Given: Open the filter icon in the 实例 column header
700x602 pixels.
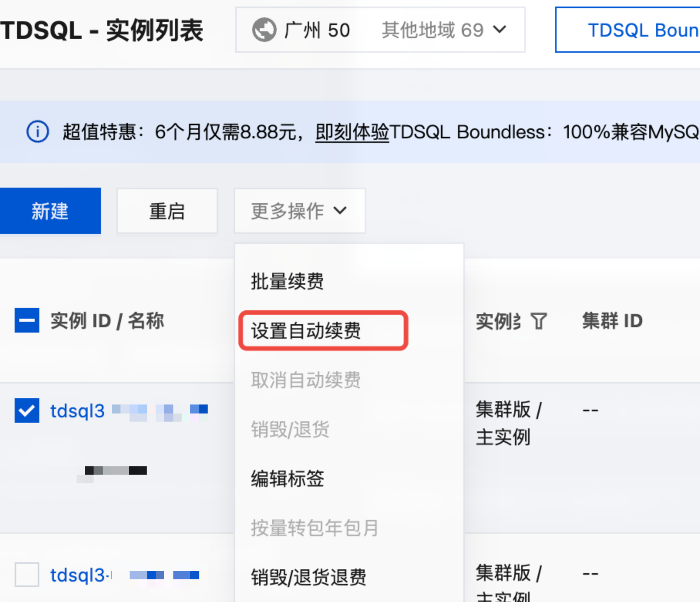Looking at the screenshot, I should click(x=539, y=321).
